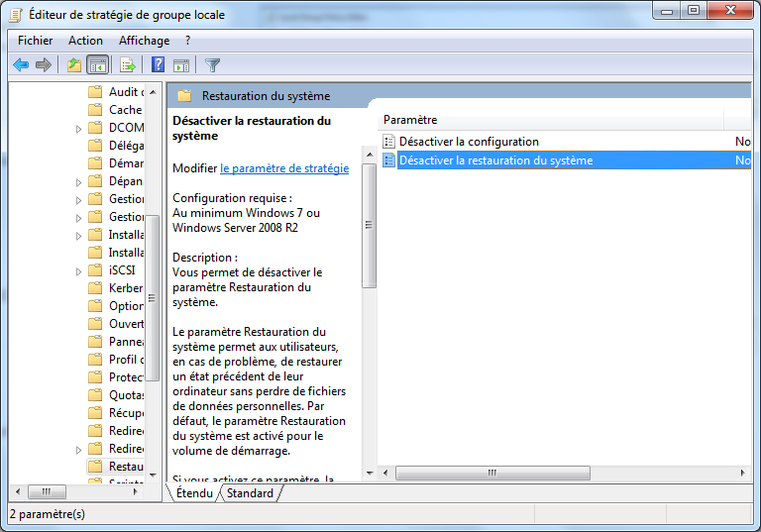
Task: Open the 'le paramètre de stratégie' link
Action: 284,168
